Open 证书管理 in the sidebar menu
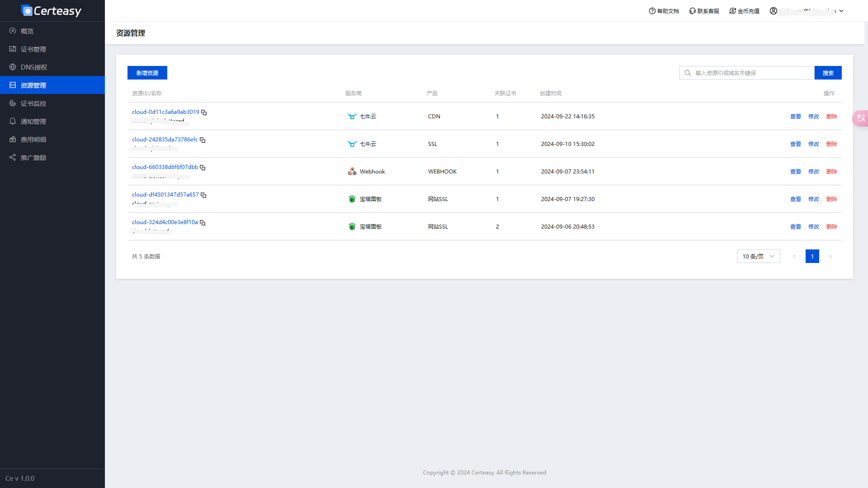Image resolution: width=868 pixels, height=488 pixels. [52, 49]
